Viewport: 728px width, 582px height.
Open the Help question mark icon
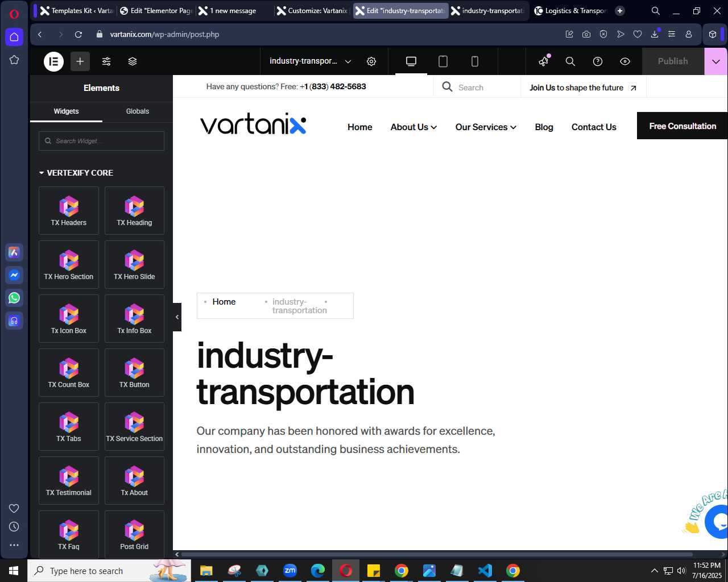pyautogui.click(x=598, y=61)
